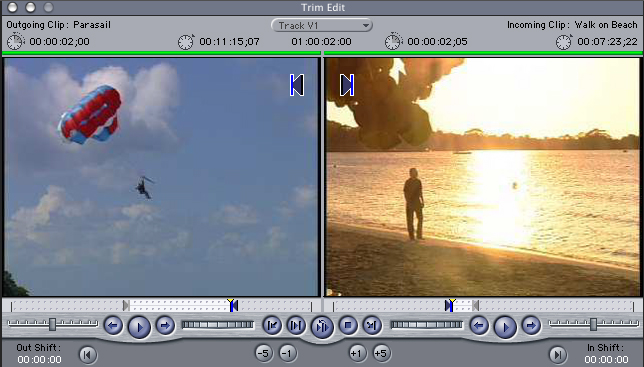Click the Go to Previous Edit button
Viewport: 644px width, 367px height.
point(272,326)
